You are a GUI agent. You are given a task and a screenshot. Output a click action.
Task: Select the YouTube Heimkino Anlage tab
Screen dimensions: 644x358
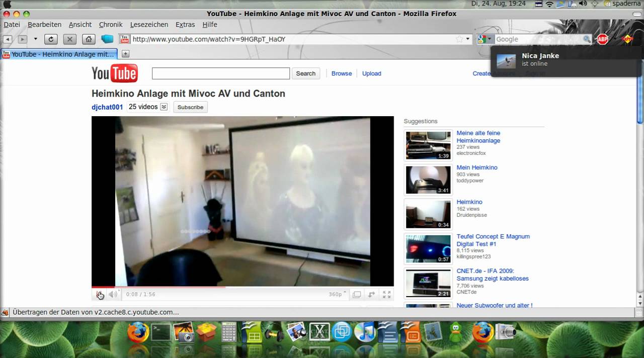pos(59,54)
